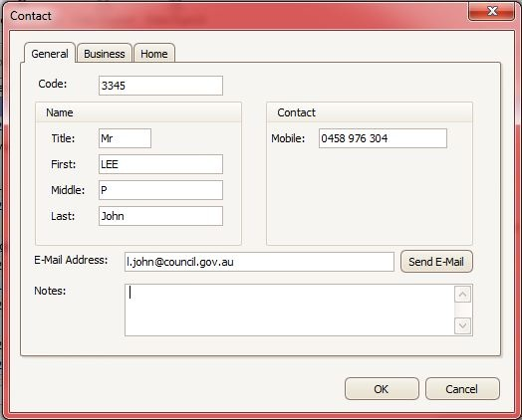Click the Notes scrollbar down arrow
522x420 pixels.
tap(463, 325)
